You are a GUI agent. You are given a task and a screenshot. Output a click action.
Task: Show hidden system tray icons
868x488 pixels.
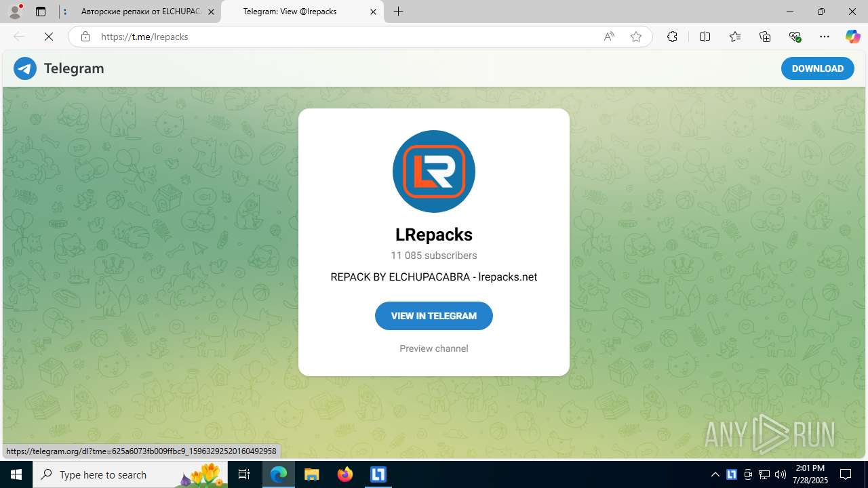(715, 474)
